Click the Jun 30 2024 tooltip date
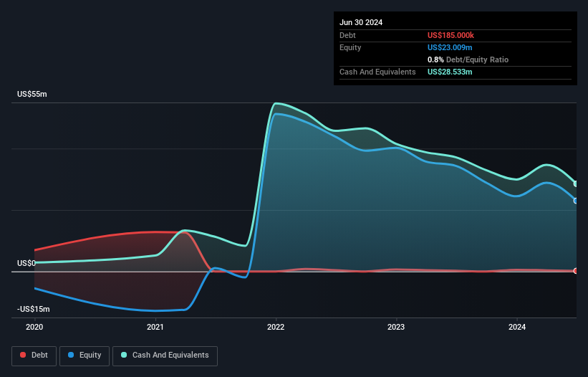This screenshot has height=377, width=588. 361,22
